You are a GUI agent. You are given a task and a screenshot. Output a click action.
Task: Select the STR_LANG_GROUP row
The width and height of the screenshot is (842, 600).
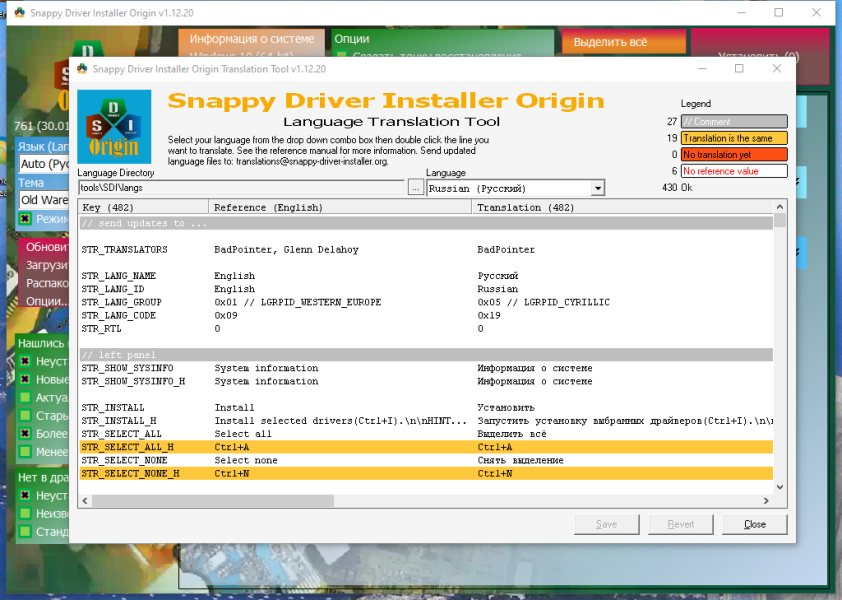pyautogui.click(x=426, y=302)
